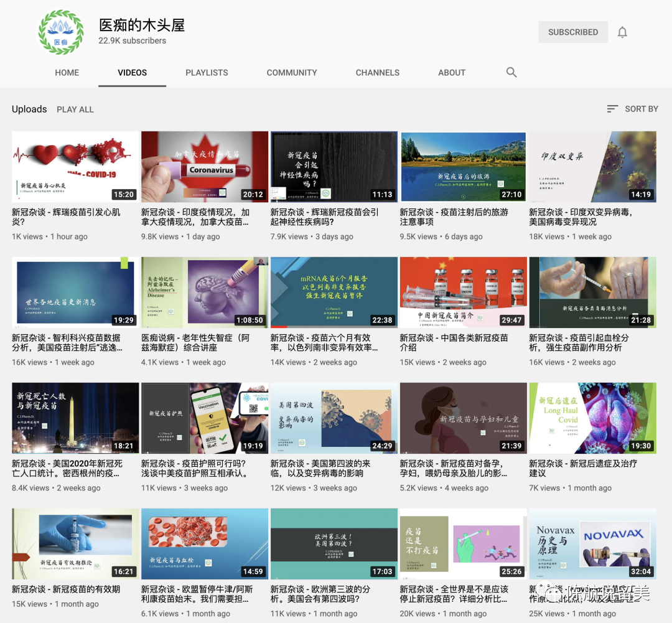Open the Sort By menu

[632, 109]
